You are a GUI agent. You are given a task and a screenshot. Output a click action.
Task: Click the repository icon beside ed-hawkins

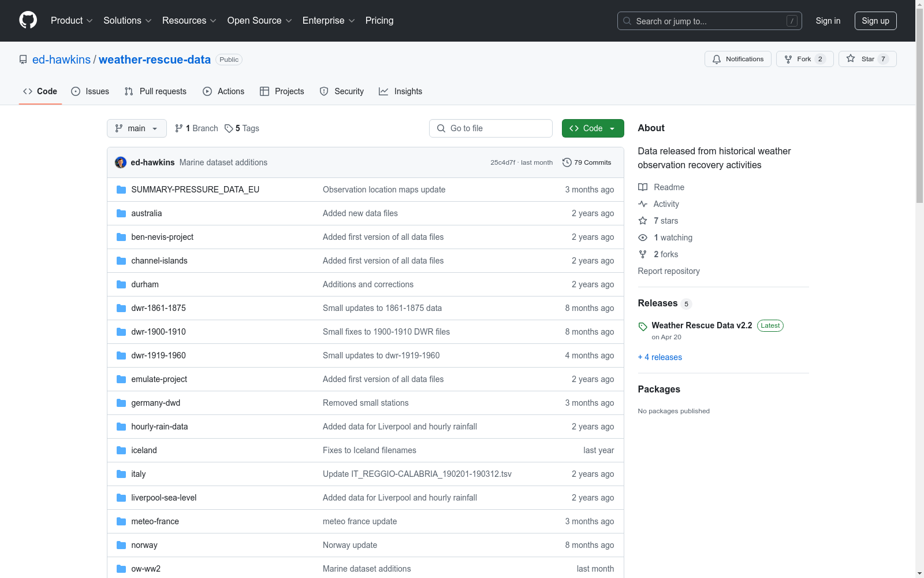23,60
